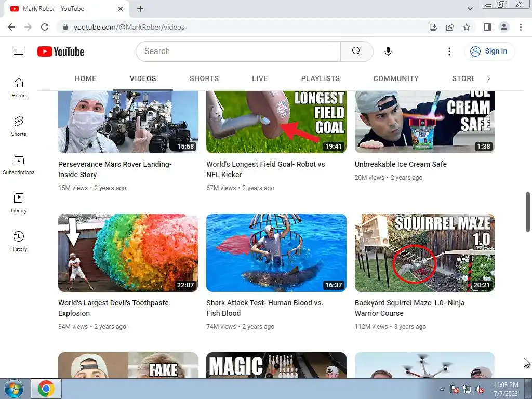Viewport: 532px width, 399px height.
Task: Bookmark this tab with star
Action: click(x=467, y=27)
